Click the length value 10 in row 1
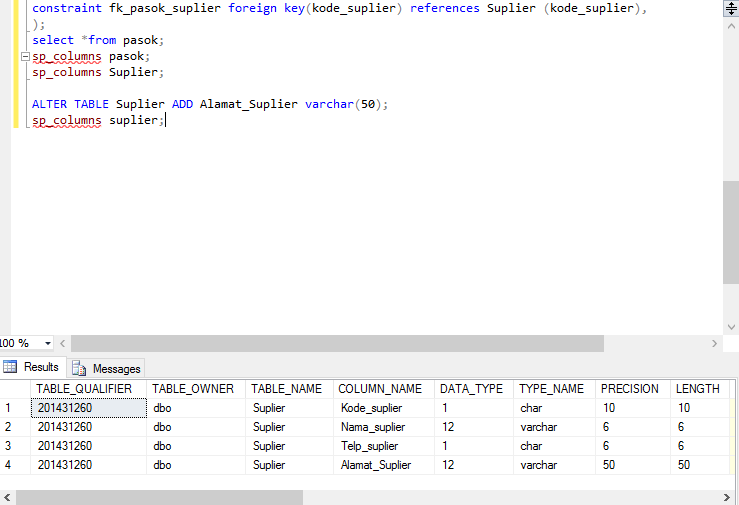Image resolution: width=739 pixels, height=505 pixels. coord(700,408)
